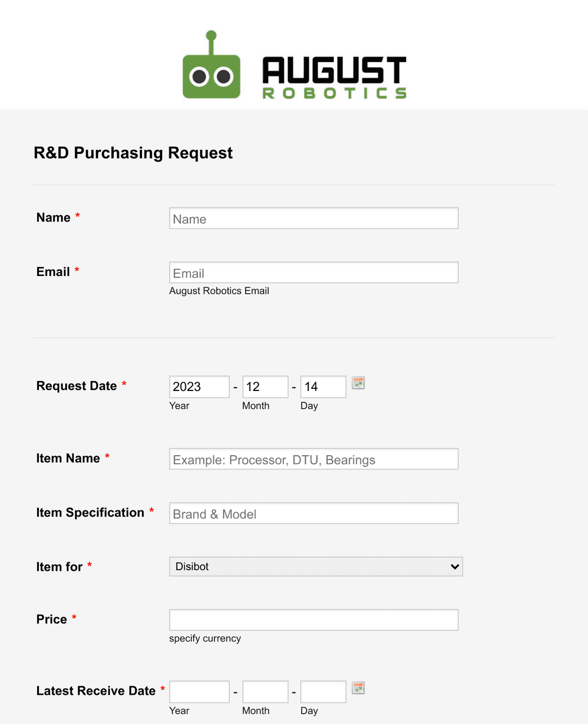Click the Item Name field with Processor example
Screen dimensions: 588x724
[313, 459]
